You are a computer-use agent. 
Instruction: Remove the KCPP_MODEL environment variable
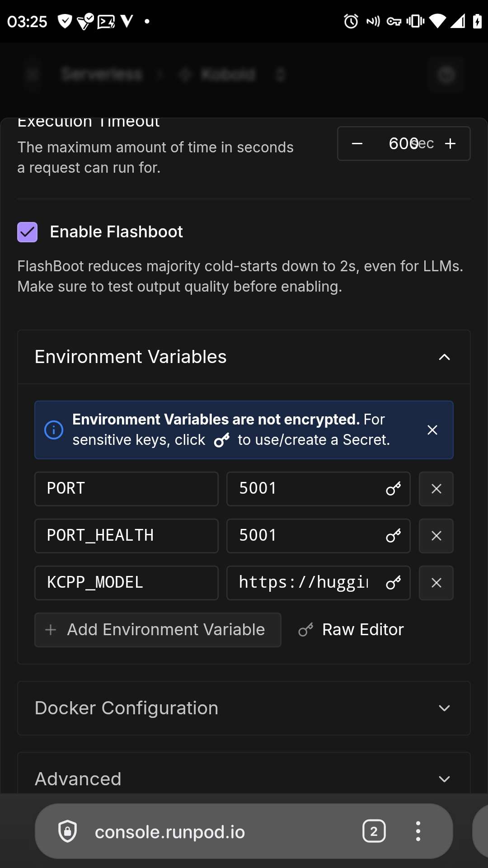pyautogui.click(x=436, y=583)
